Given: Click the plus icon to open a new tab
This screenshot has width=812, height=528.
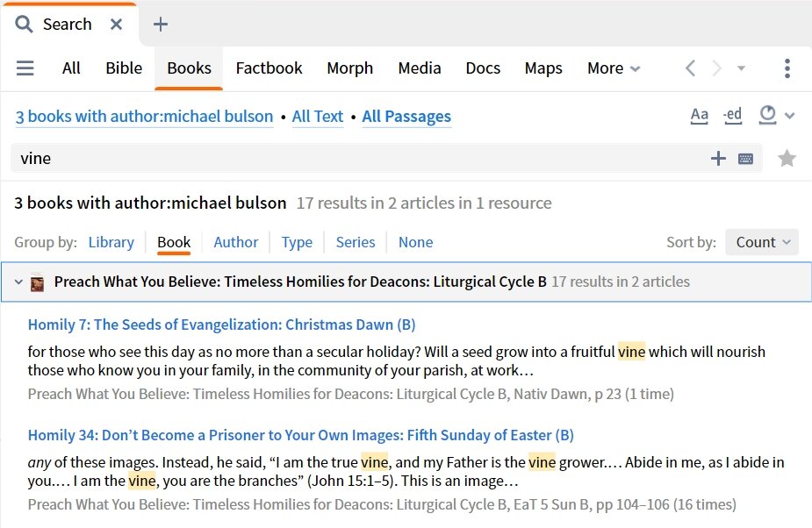Looking at the screenshot, I should [160, 25].
